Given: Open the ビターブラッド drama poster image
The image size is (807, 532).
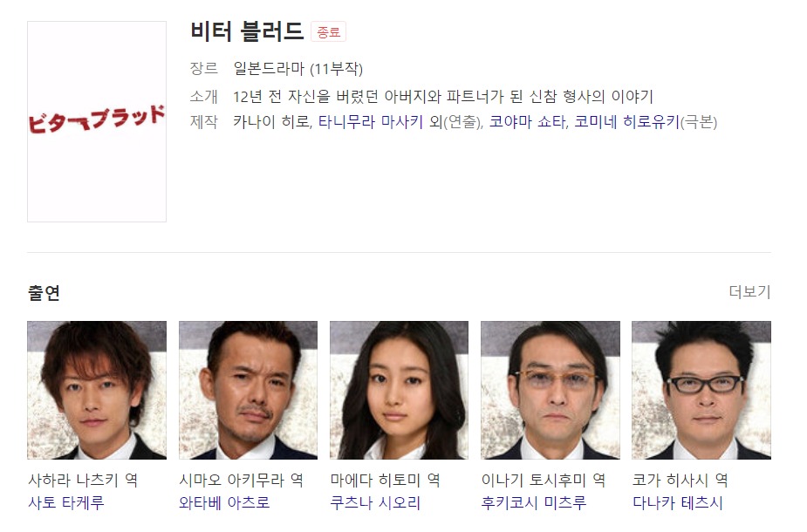Looking at the screenshot, I should click(97, 121).
